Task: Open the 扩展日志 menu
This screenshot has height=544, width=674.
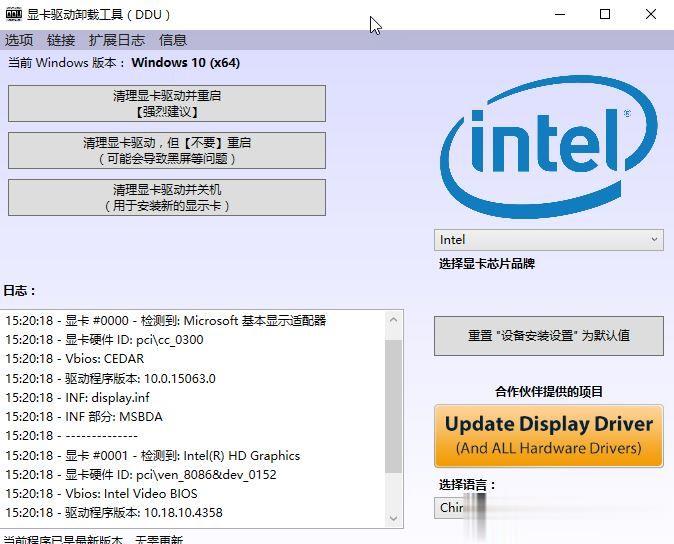Action: (116, 40)
